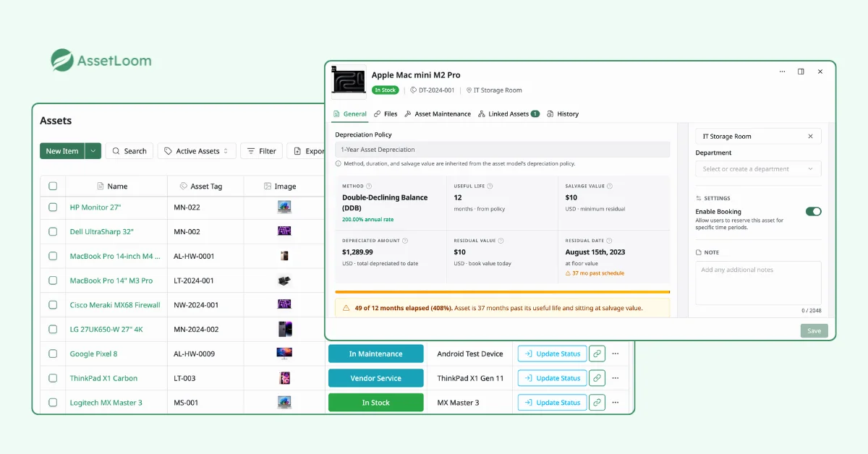
Task: Check the MacBook Pro 14-inch M4 row checkbox
Action: pos(53,256)
